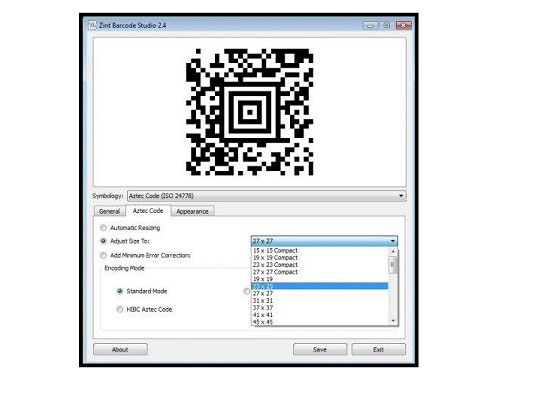This screenshot has height=404, width=550.
Task: Click the Aztec barcode preview image
Action: pos(249,112)
